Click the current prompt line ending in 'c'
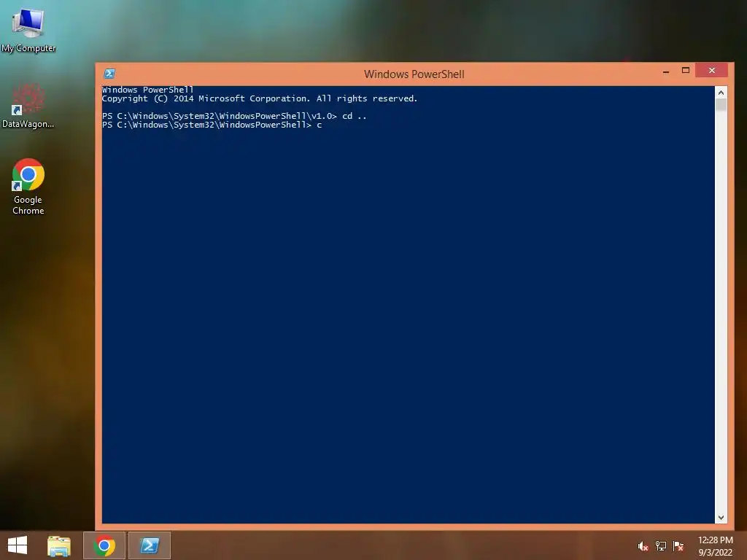 point(212,125)
